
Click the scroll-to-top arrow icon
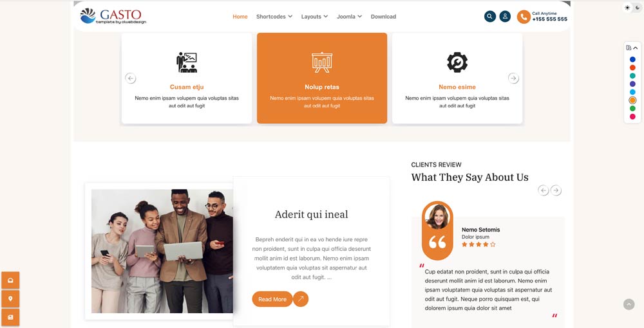pos(629,304)
